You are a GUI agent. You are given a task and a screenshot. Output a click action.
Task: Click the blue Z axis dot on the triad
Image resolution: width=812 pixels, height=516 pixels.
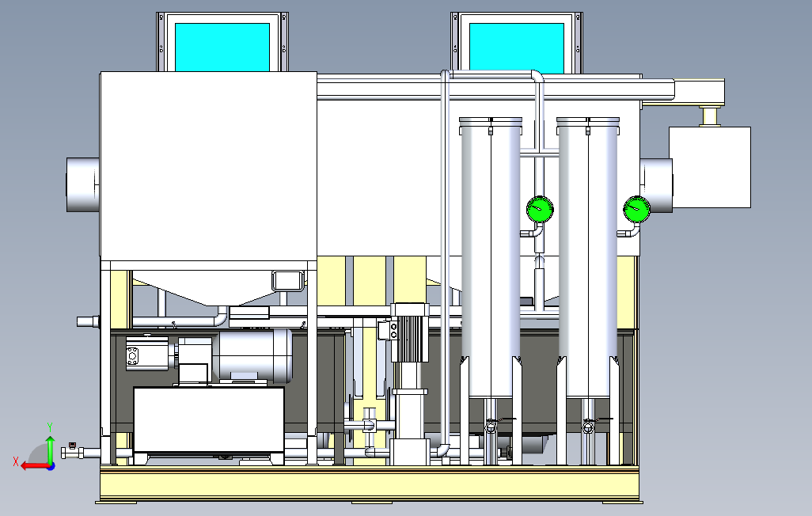(51, 467)
